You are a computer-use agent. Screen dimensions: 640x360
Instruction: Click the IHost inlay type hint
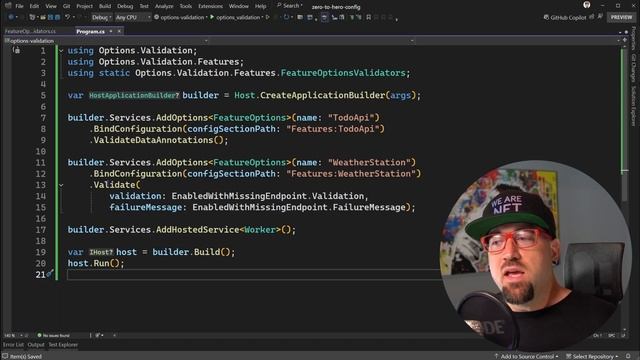click(x=101, y=252)
